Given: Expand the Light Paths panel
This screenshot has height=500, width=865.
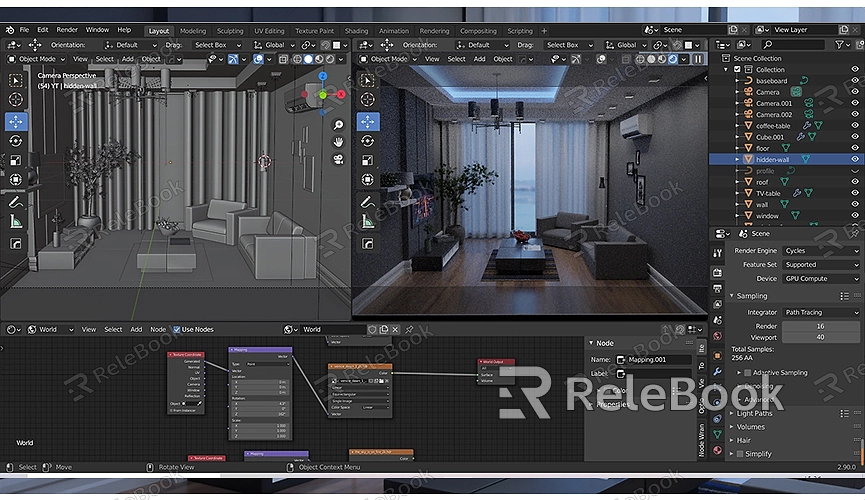Looking at the screenshot, I should pyautogui.click(x=754, y=413).
